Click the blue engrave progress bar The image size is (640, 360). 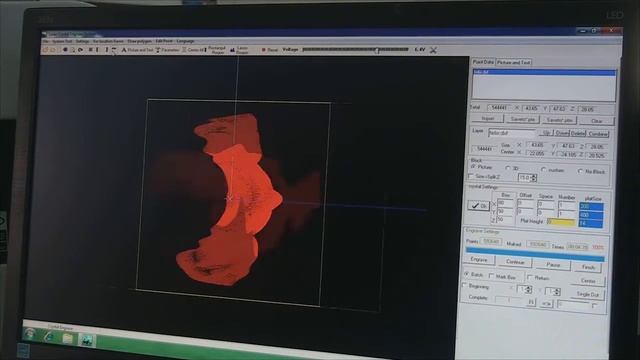[x=535, y=253]
